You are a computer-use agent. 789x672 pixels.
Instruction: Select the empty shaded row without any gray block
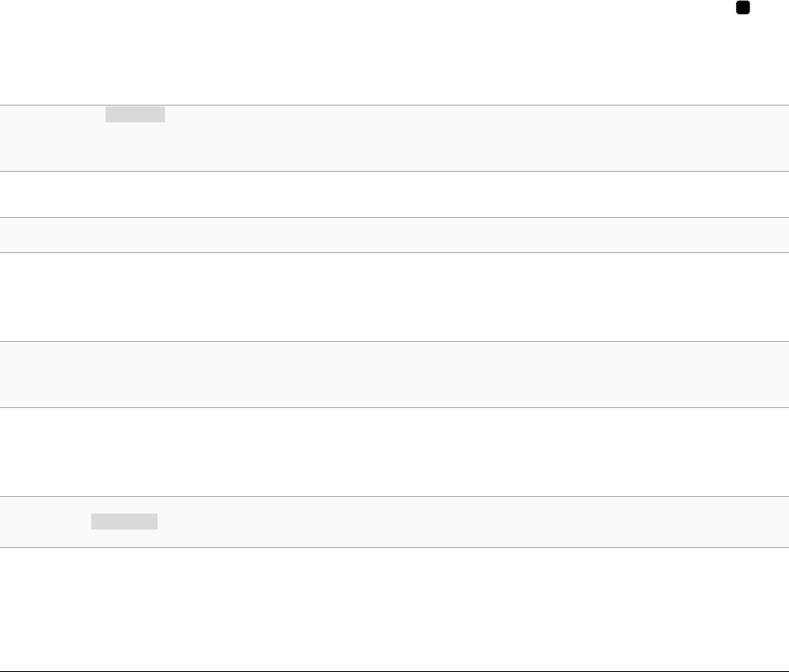point(394,375)
